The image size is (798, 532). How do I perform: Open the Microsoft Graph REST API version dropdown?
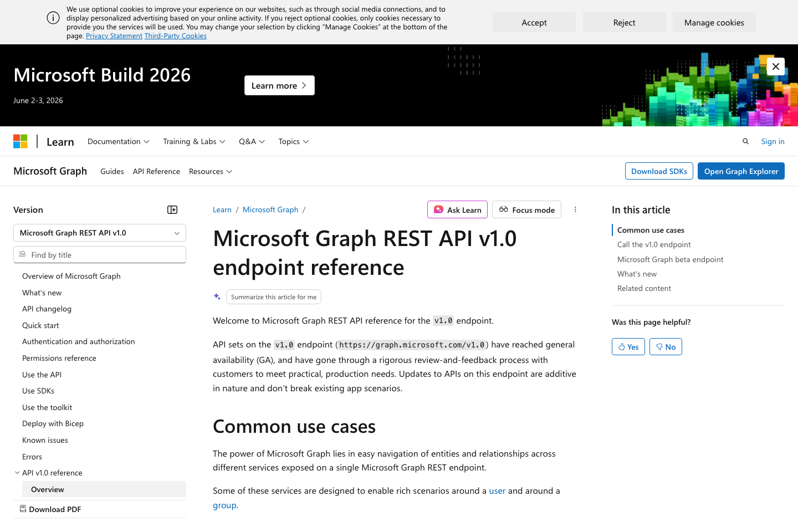99,233
